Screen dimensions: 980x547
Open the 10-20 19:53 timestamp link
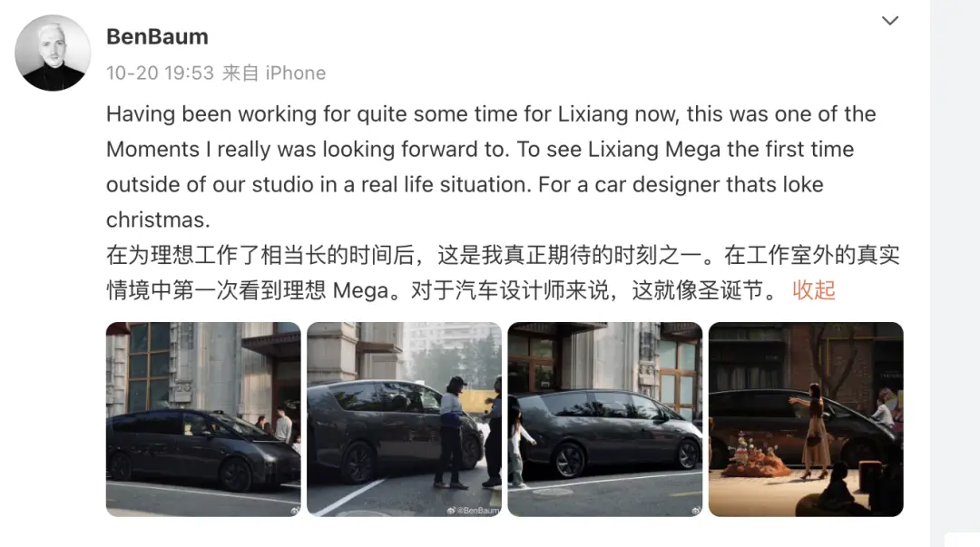pos(160,73)
